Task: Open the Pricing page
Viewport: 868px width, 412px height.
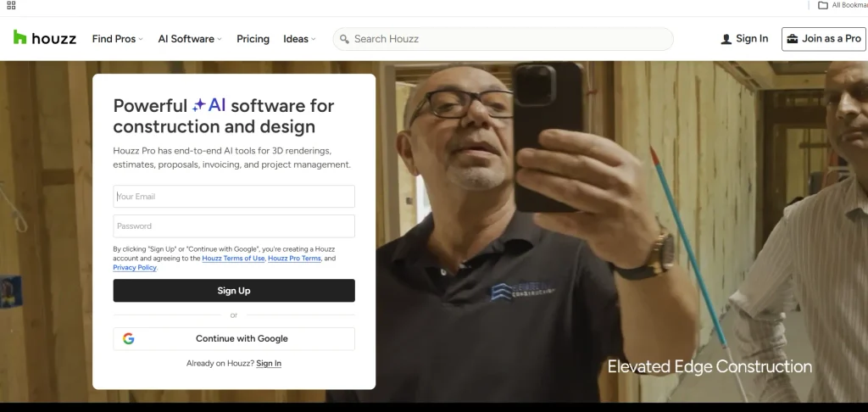Action: pos(253,39)
